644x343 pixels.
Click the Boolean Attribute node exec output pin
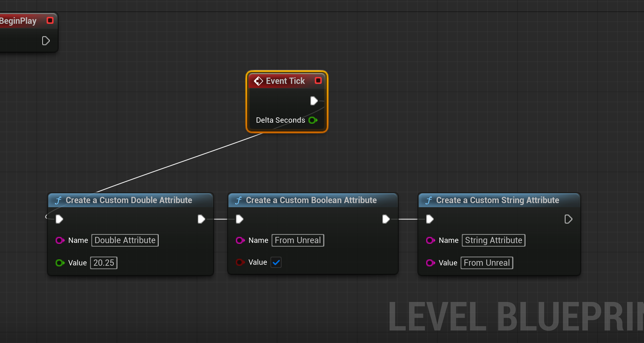click(x=386, y=219)
